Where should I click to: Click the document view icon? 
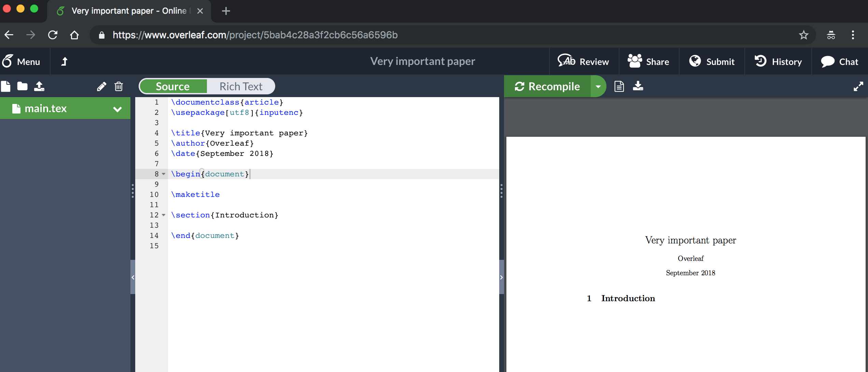(619, 86)
